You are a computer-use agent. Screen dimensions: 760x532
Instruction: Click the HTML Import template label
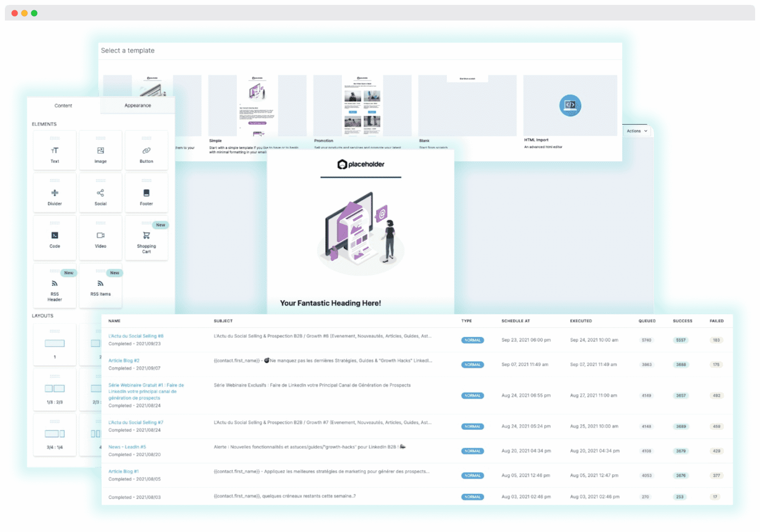point(536,140)
